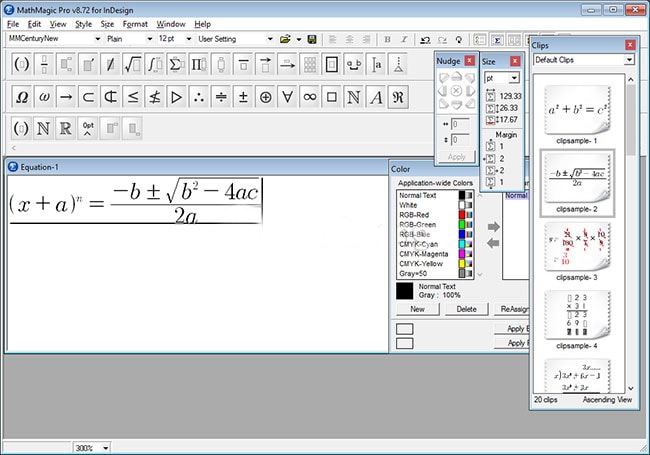Insert a summation template
This screenshot has height=455, width=650.
click(x=177, y=64)
